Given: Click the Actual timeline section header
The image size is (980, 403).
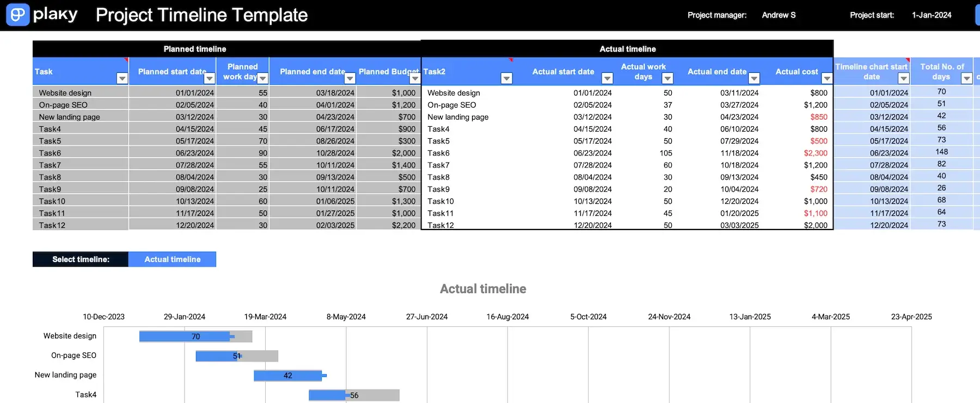Looking at the screenshot, I should (628, 49).
